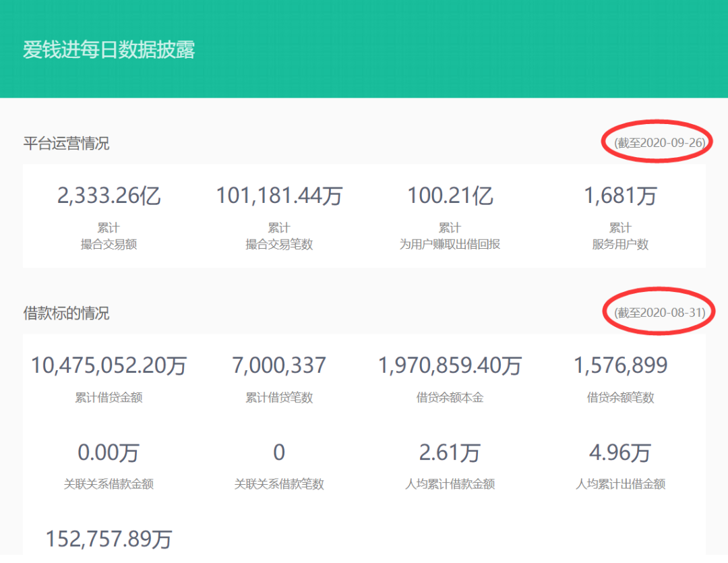Click the 1,970,859.40万 loan balance principal

click(x=450, y=365)
